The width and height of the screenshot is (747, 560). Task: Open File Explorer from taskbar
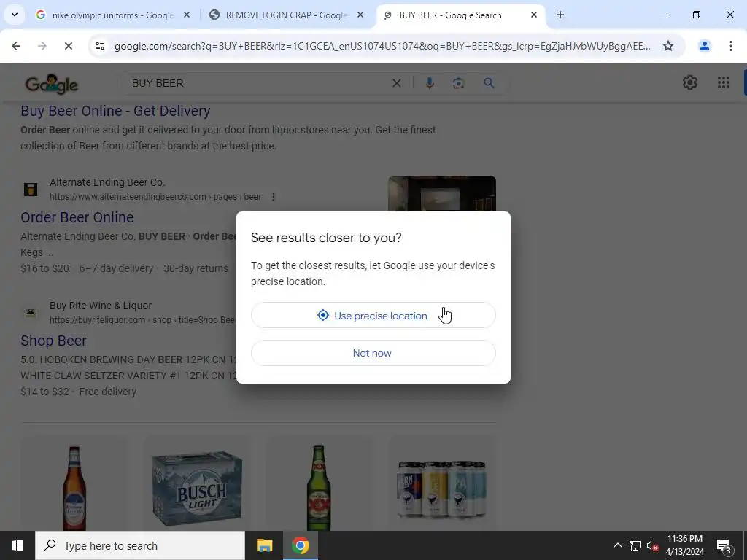pos(264,545)
